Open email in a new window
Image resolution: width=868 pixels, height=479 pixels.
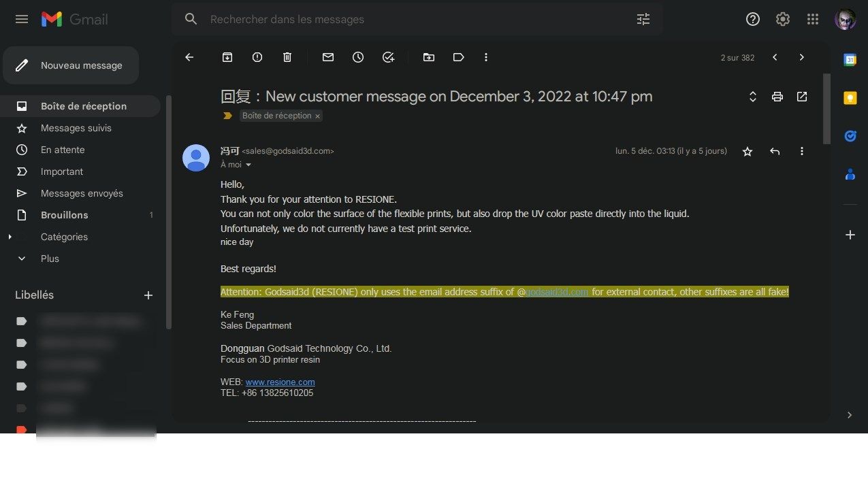click(802, 97)
